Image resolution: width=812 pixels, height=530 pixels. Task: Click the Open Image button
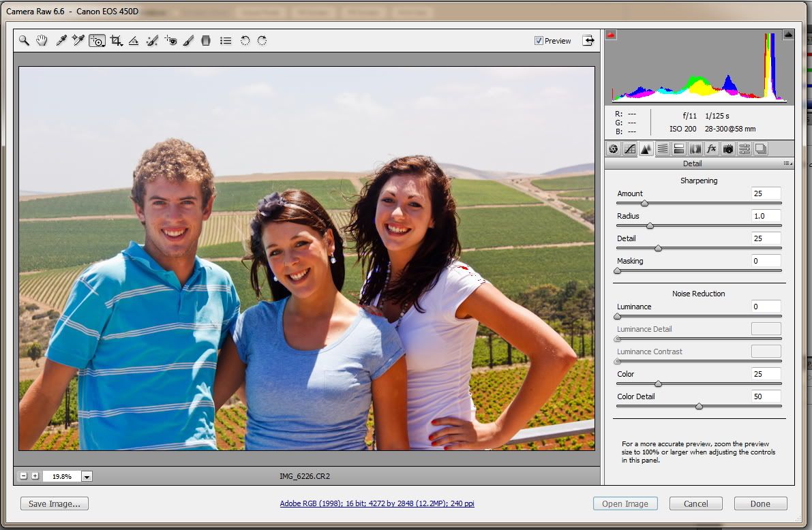625,504
